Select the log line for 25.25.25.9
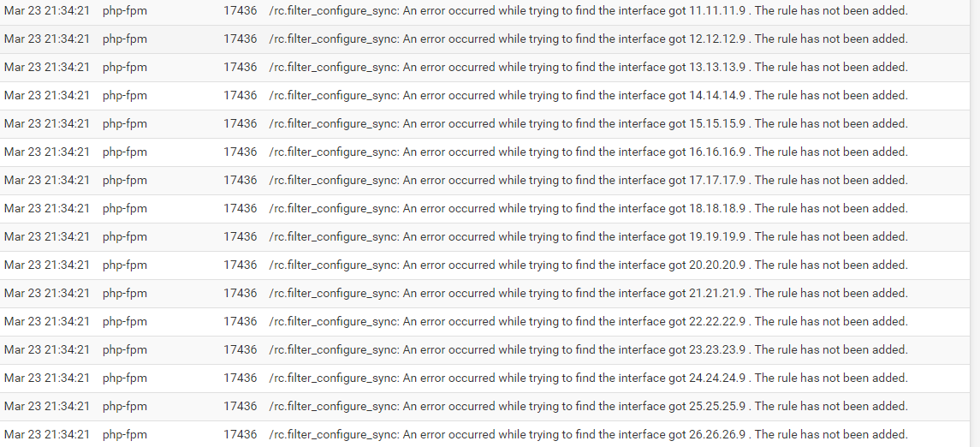The height and width of the screenshot is (447, 980). (484, 407)
